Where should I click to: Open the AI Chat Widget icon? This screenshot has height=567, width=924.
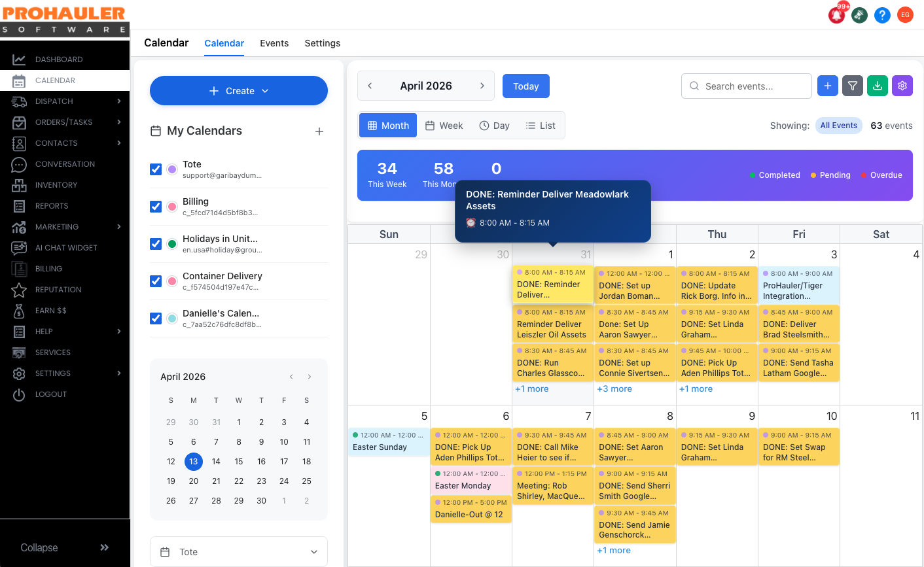(19, 248)
